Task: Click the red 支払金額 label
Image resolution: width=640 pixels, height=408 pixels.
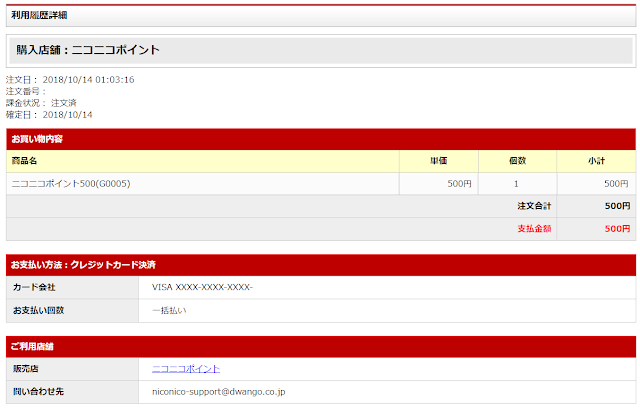Action: click(534, 229)
